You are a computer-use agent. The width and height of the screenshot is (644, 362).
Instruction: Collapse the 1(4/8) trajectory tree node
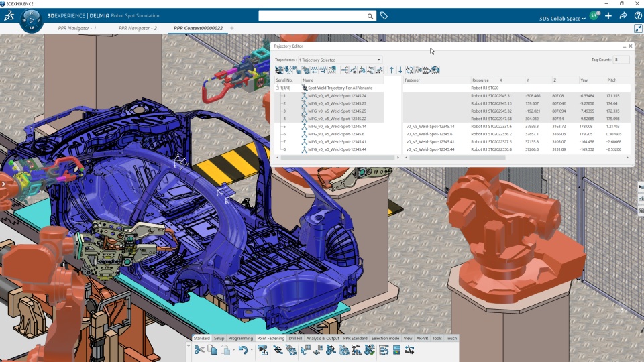tap(277, 88)
